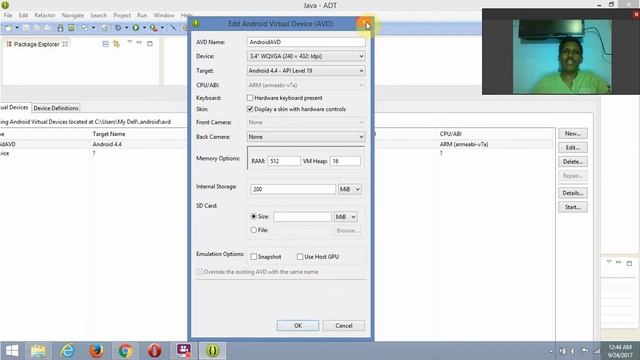640x360 pixels.
Task: Maximize the Package Explorer panel
Action: (x=150, y=43)
